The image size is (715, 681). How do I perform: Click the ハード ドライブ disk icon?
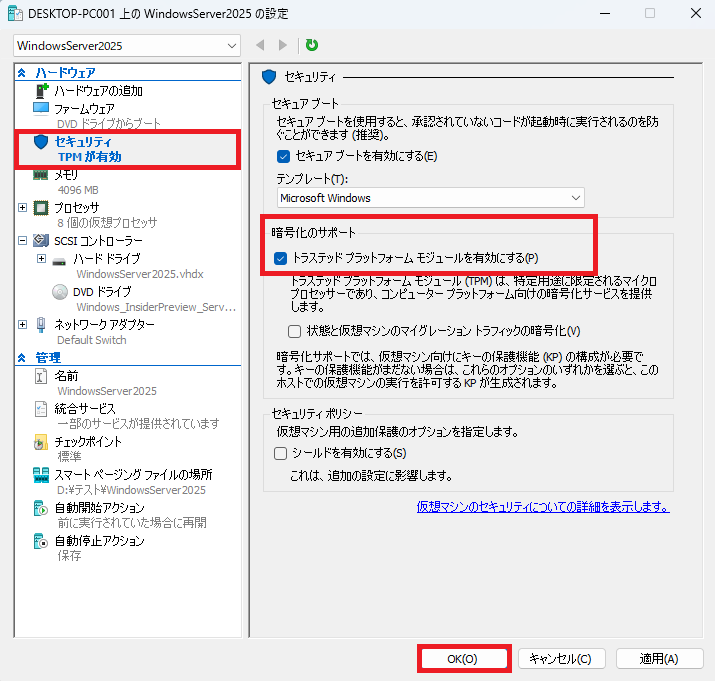(59, 261)
